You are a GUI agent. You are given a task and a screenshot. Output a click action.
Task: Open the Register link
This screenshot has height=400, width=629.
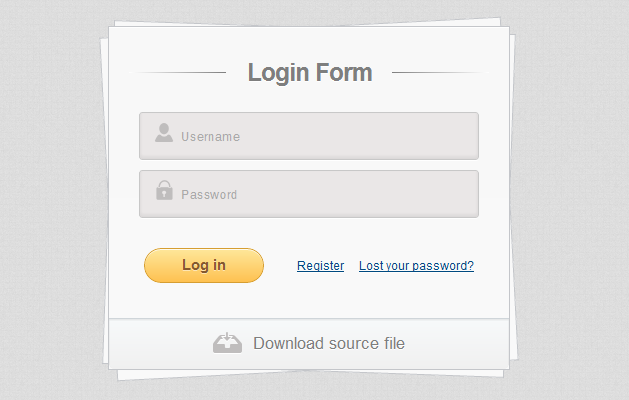point(320,266)
